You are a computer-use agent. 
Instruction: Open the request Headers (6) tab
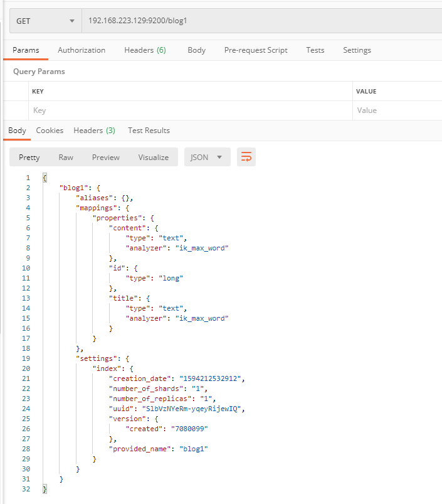click(x=145, y=50)
